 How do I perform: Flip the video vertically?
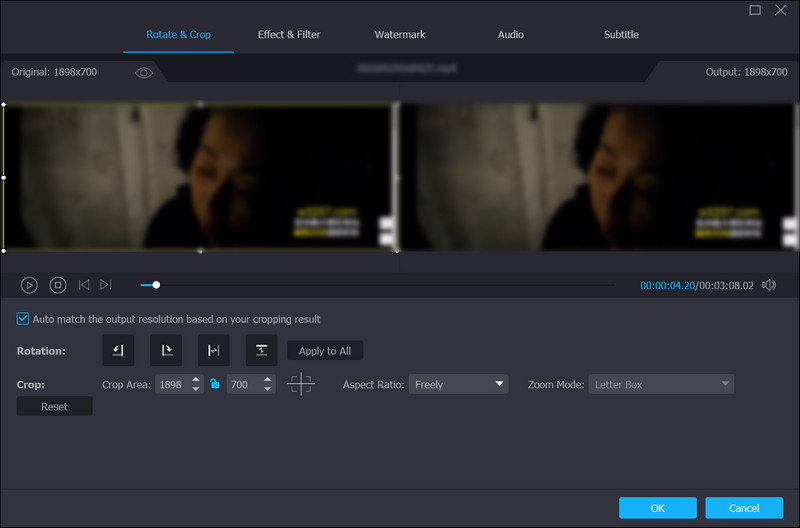(261, 350)
